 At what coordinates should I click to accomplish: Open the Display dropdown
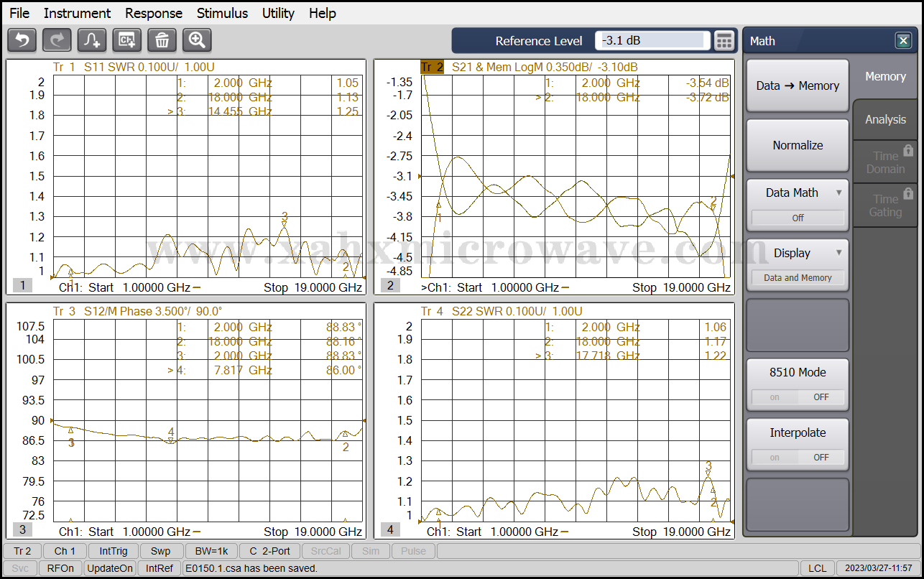tap(798, 264)
